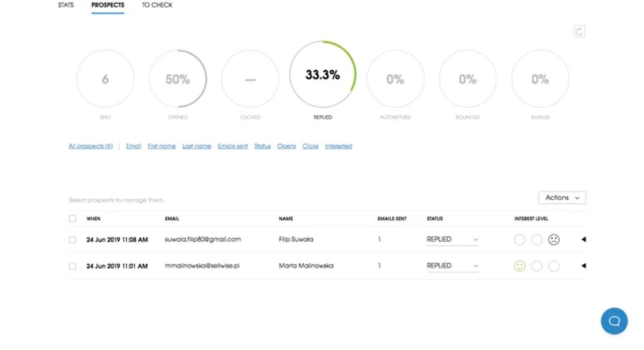Tick the select-all prospects checkbox in header
The height and width of the screenshot is (350, 644).
[x=72, y=219]
